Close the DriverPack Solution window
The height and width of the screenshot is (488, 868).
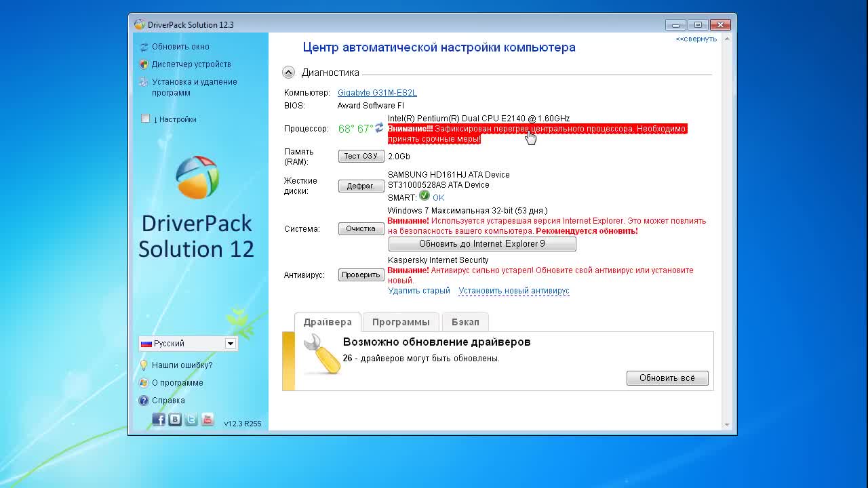[720, 25]
